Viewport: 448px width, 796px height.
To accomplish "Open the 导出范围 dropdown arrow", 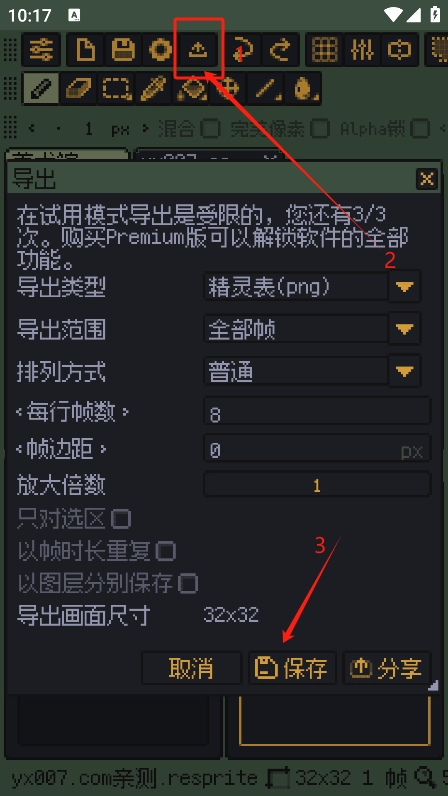I will click(x=405, y=329).
